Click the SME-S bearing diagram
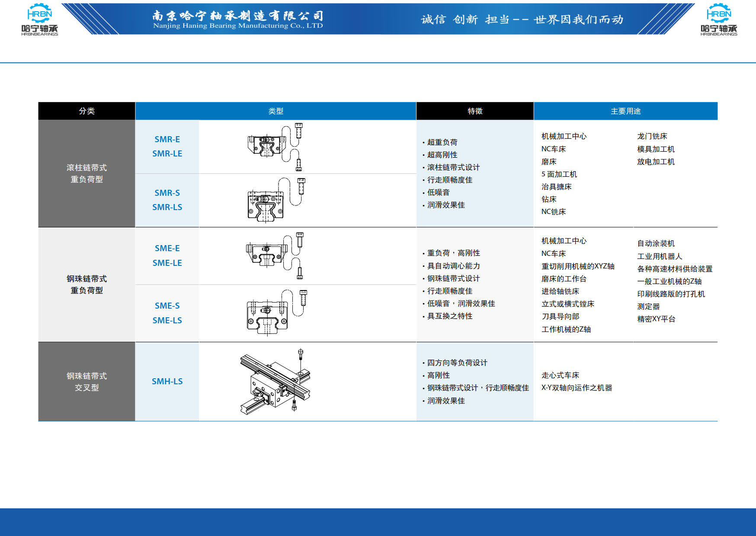 (277, 312)
